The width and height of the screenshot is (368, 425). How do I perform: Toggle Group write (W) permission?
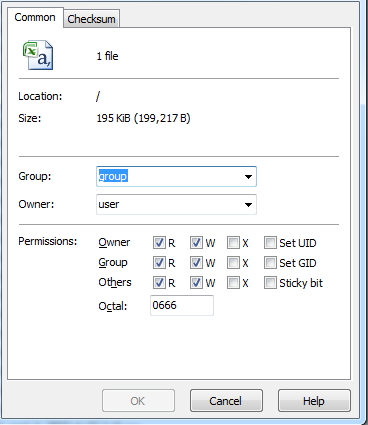(196, 263)
